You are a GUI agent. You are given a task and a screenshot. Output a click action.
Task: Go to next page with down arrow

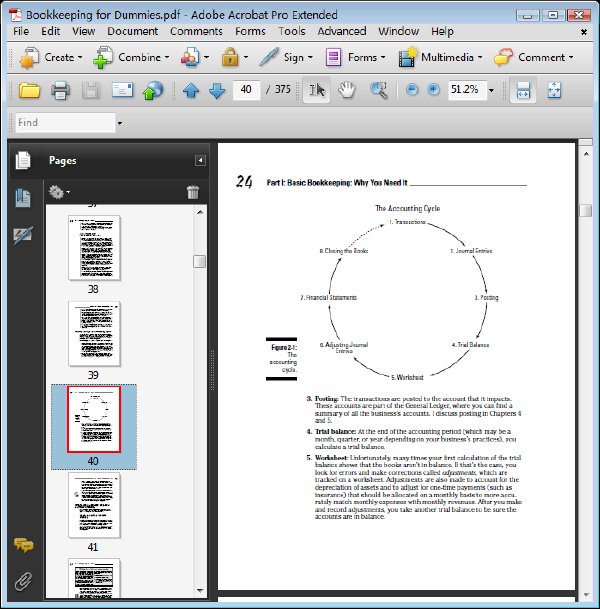pos(217,90)
